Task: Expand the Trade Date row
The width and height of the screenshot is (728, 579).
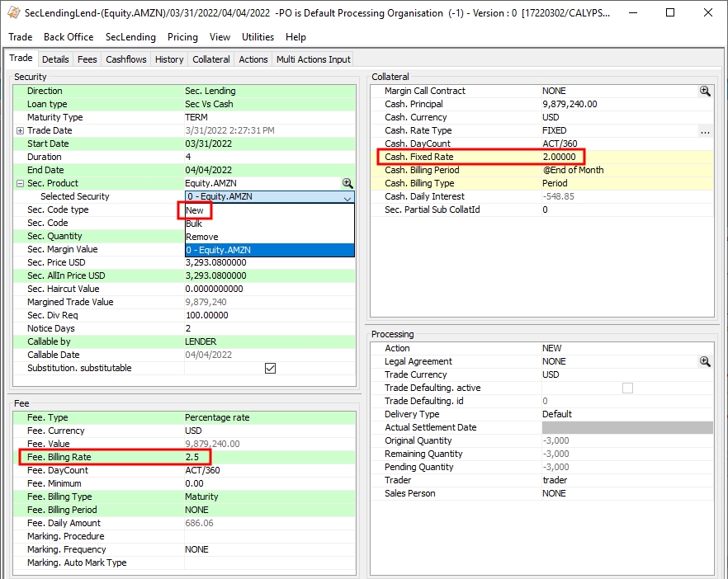Action: (20, 131)
